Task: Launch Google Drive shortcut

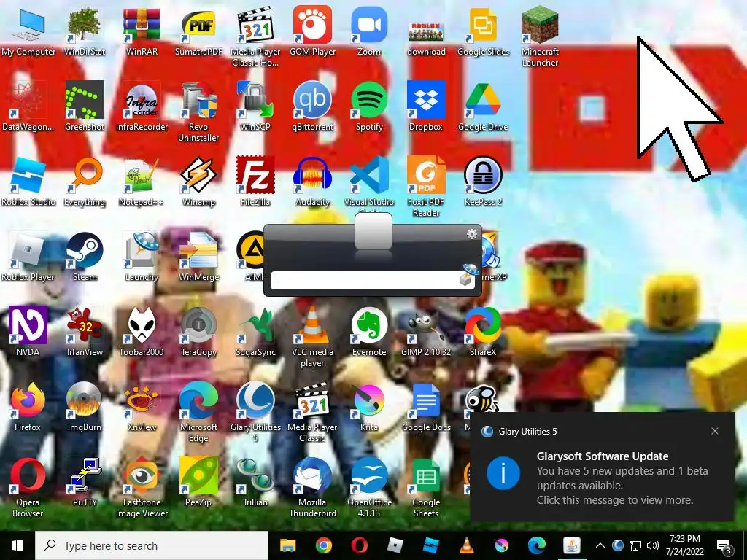Action: coord(483,106)
